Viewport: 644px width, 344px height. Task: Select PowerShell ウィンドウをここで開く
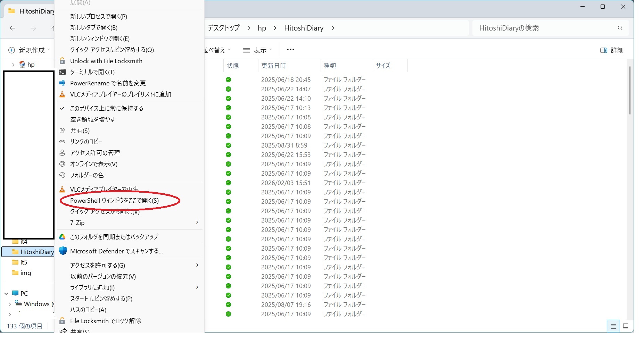tap(114, 201)
